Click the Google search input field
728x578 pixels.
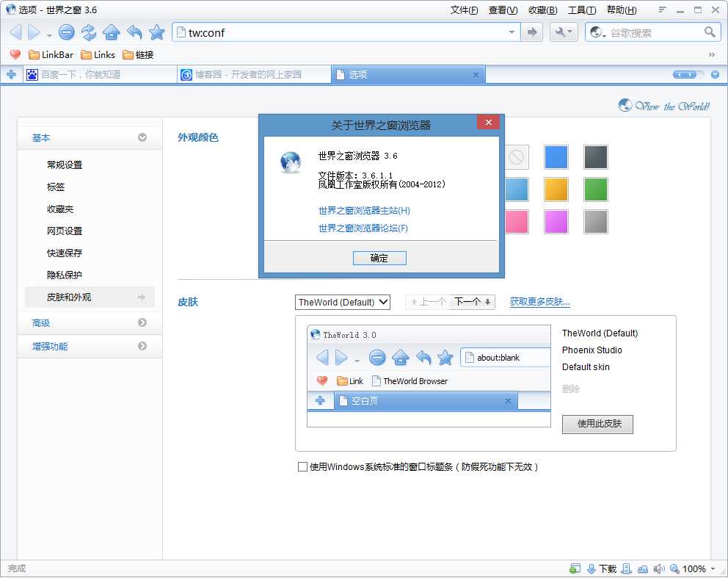click(655, 32)
